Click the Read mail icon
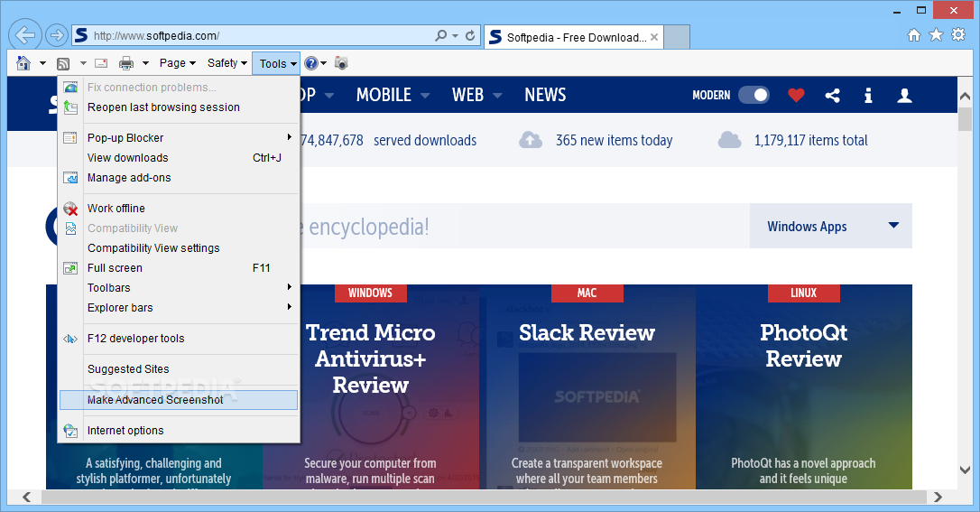This screenshot has width=980, height=512. 101,63
